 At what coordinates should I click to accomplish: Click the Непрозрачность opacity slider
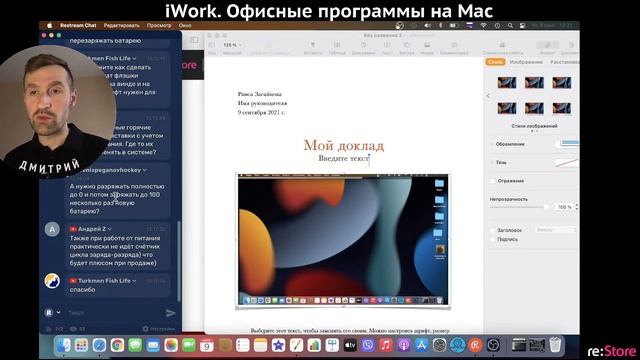coord(520,207)
